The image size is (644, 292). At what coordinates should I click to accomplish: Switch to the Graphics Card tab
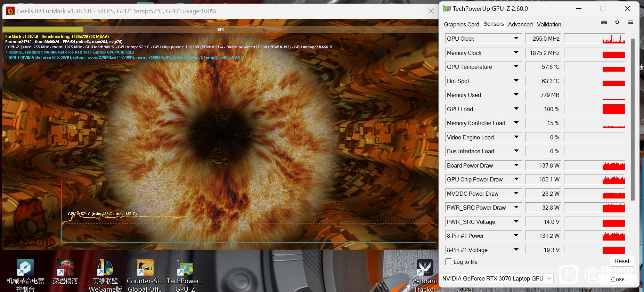461,24
